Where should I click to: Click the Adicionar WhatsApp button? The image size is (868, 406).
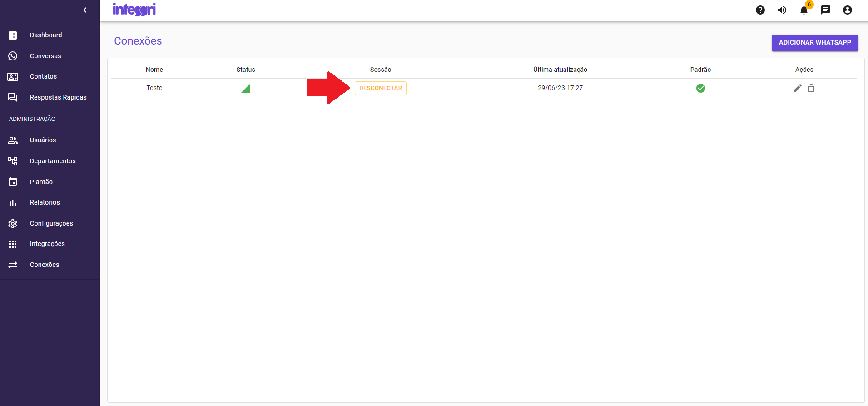pos(814,43)
